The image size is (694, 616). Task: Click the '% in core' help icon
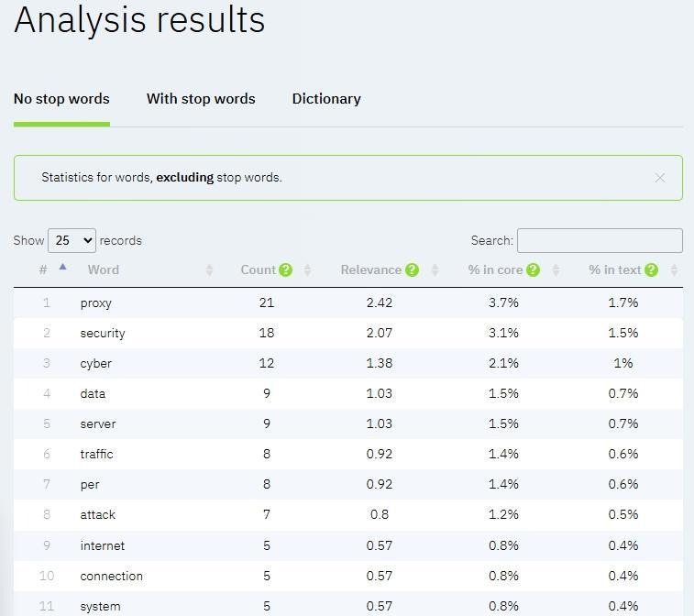click(x=533, y=269)
